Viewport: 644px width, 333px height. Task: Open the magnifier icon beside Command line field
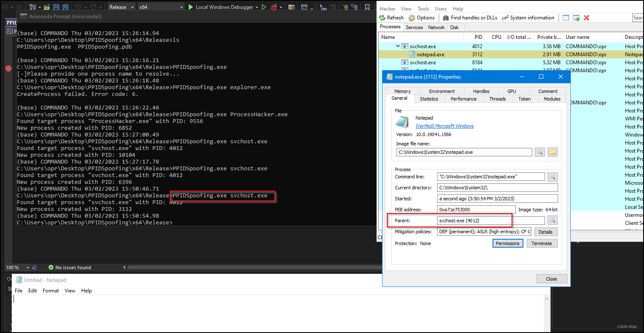tap(552, 177)
